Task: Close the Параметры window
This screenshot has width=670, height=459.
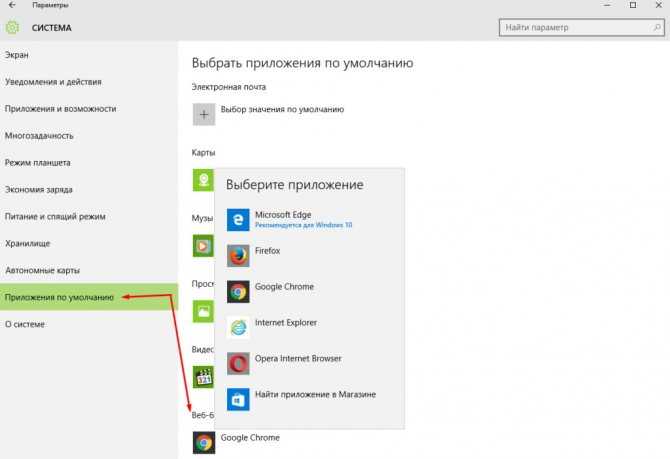Action: [x=659, y=5]
